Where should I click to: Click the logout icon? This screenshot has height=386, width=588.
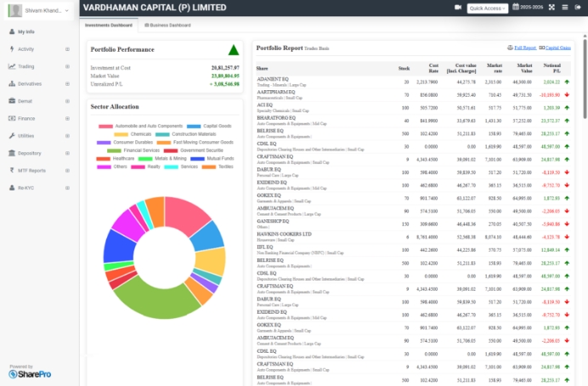(x=579, y=8)
